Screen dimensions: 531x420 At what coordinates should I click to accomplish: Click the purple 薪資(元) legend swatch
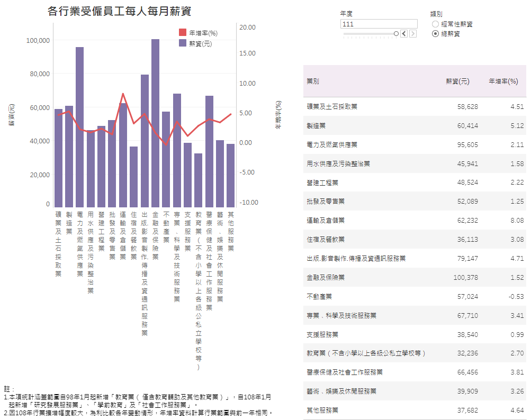click(x=183, y=43)
